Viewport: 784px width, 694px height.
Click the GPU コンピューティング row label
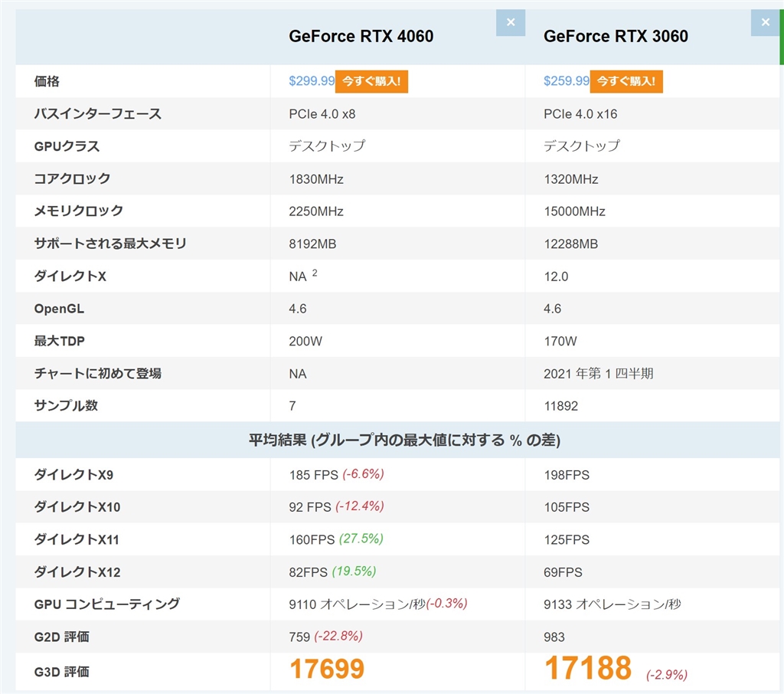107,604
